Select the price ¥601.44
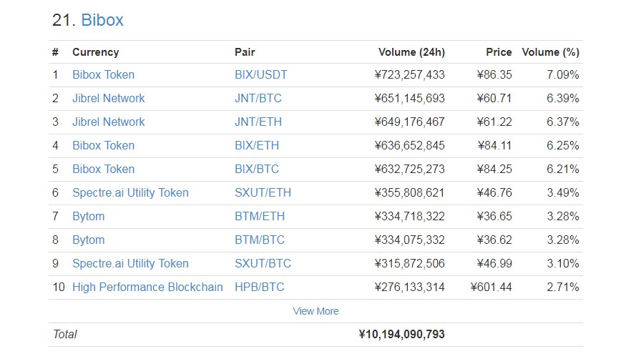Screen dimensions: 626x364 click(x=491, y=287)
